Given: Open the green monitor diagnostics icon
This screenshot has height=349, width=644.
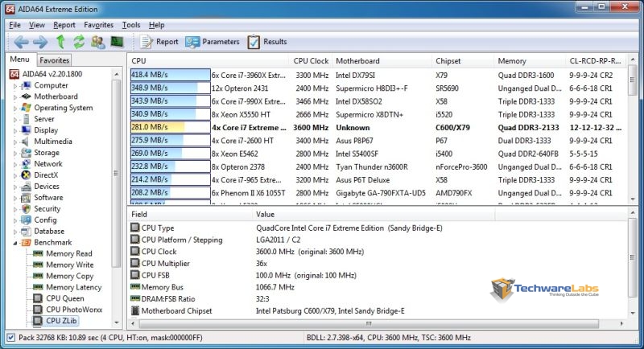Looking at the screenshot, I should coord(117,42).
